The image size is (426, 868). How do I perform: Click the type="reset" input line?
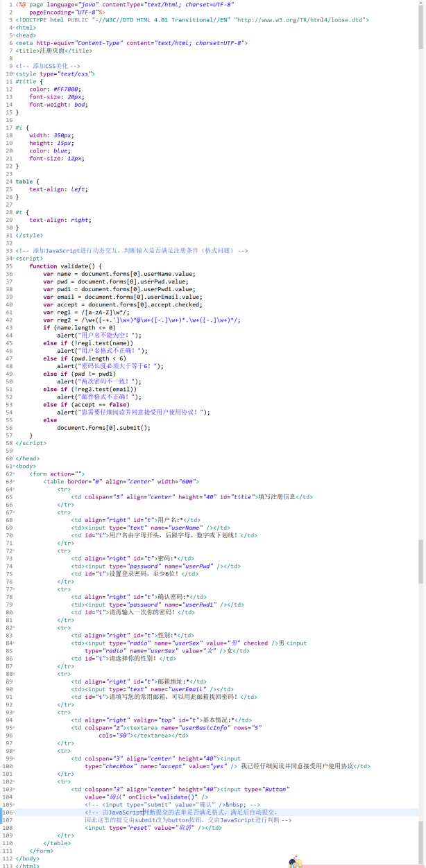click(153, 828)
